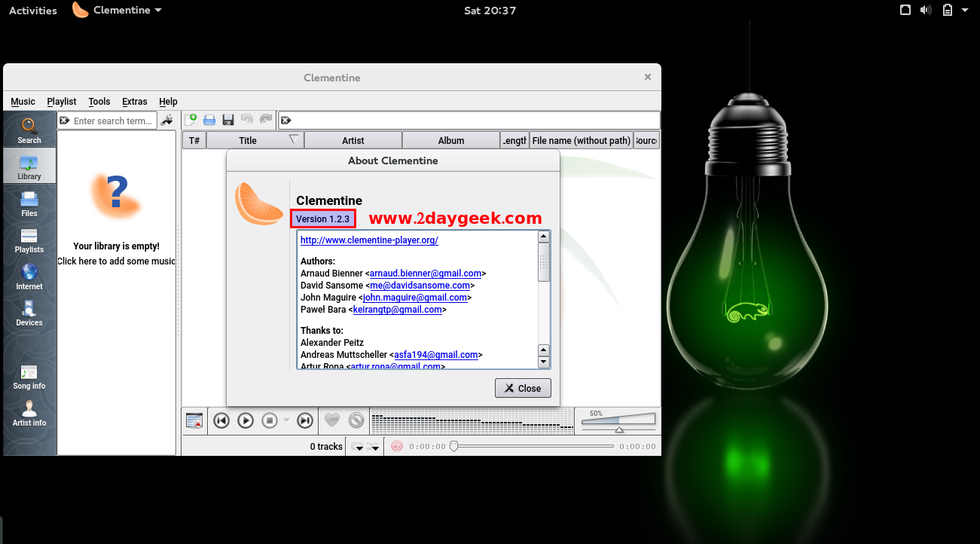Open the Clementine app menu in top bar

click(117, 11)
